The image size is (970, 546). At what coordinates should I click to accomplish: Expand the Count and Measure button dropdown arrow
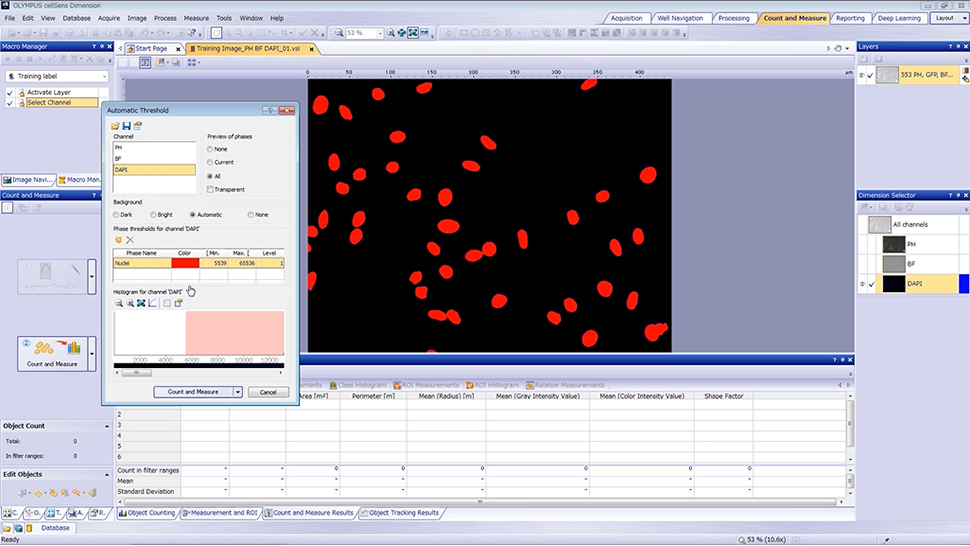click(238, 392)
